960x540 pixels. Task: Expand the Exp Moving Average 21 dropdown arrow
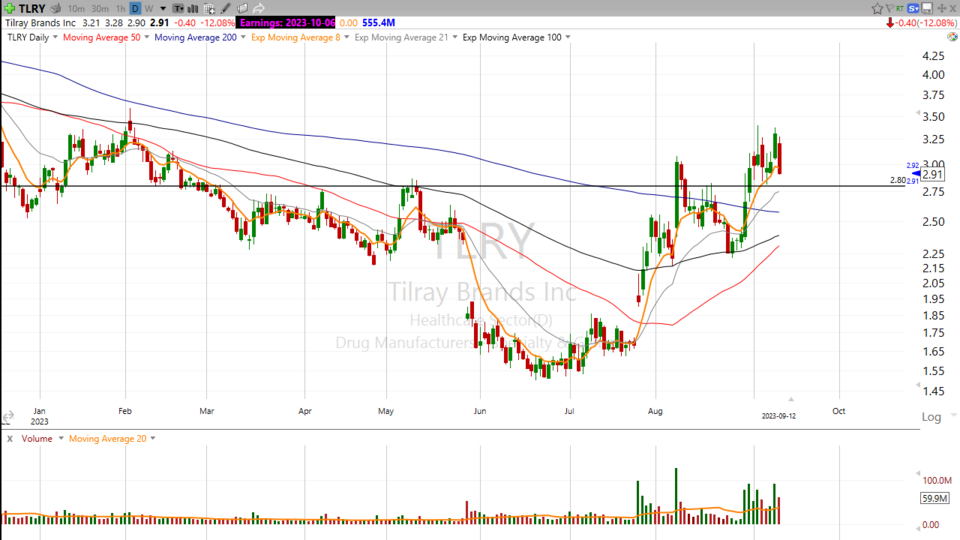[x=454, y=37]
